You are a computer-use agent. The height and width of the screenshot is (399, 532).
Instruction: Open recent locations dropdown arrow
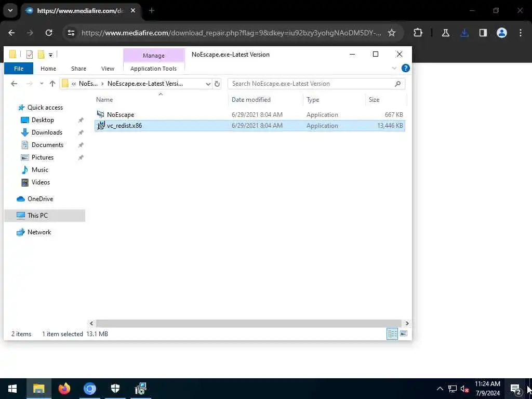coord(42,84)
